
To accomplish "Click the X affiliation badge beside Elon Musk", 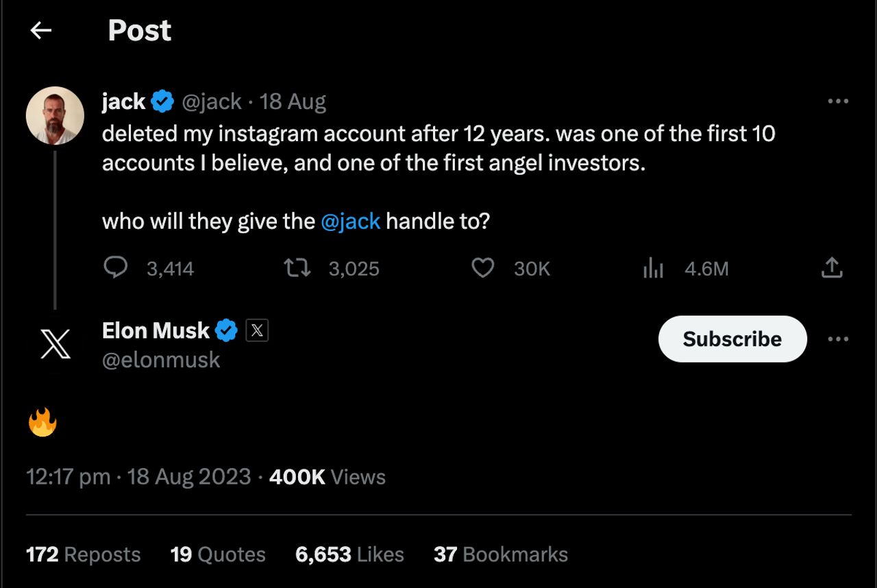I will click(x=257, y=331).
